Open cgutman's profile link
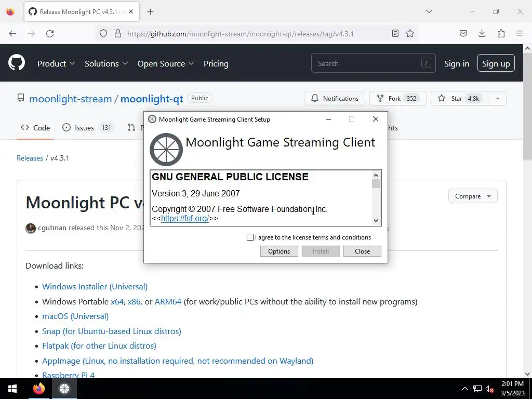The height and width of the screenshot is (399, 532). (x=52, y=228)
